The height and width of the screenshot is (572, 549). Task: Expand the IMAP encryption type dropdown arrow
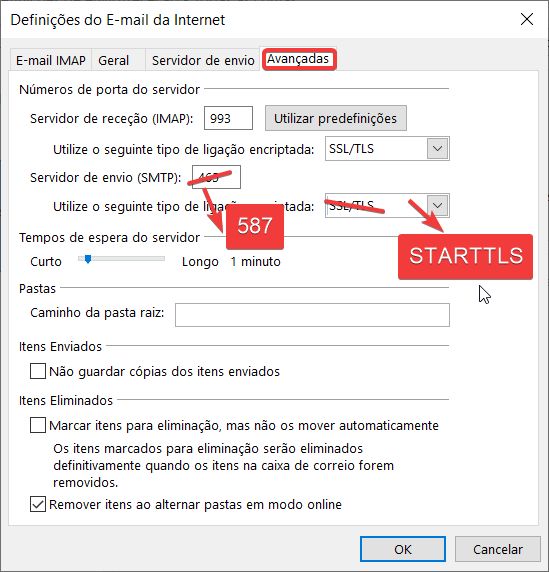click(437, 148)
